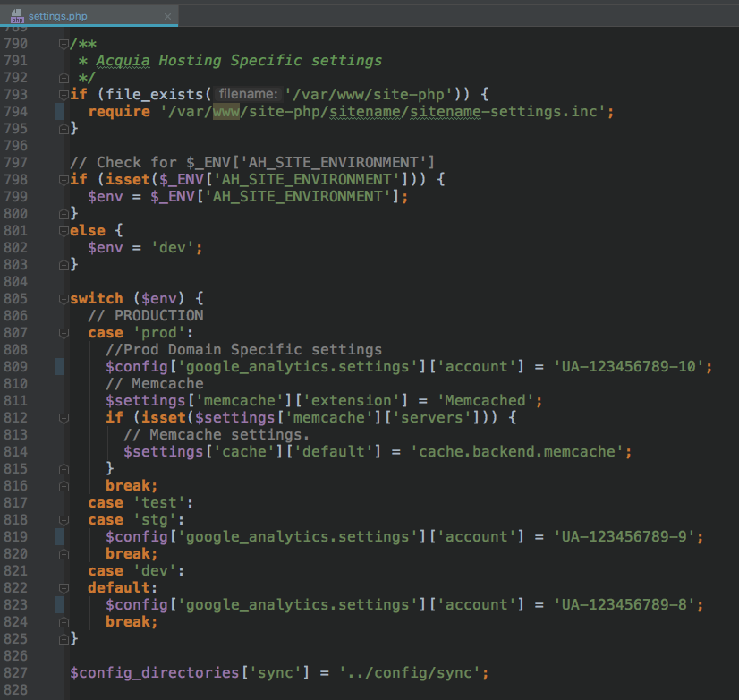Click line number 797 in the gutter
The image size is (739, 700).
(15, 163)
